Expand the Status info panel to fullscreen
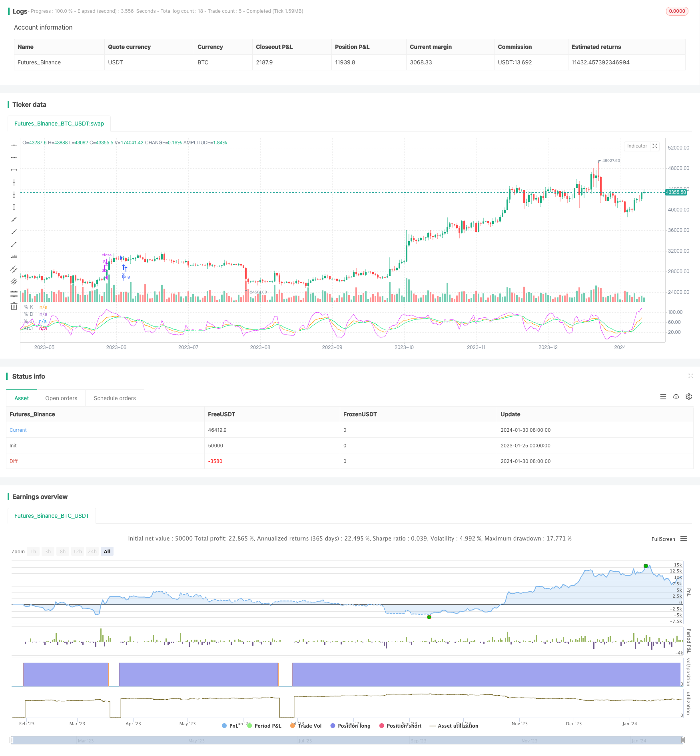The width and height of the screenshot is (700, 756). point(690,376)
